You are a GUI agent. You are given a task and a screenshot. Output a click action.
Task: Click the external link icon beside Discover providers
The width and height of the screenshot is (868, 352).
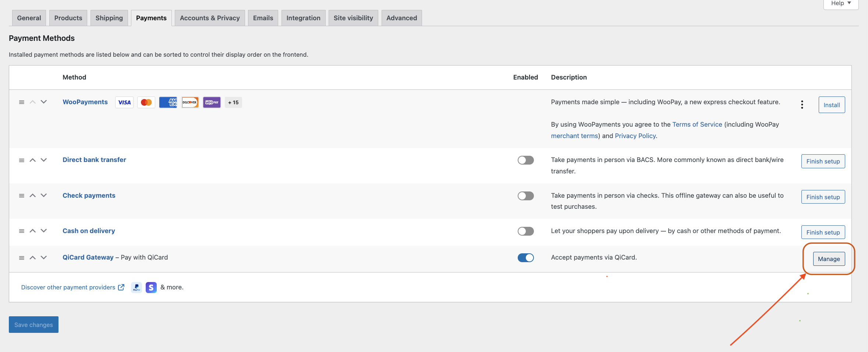coord(121,287)
